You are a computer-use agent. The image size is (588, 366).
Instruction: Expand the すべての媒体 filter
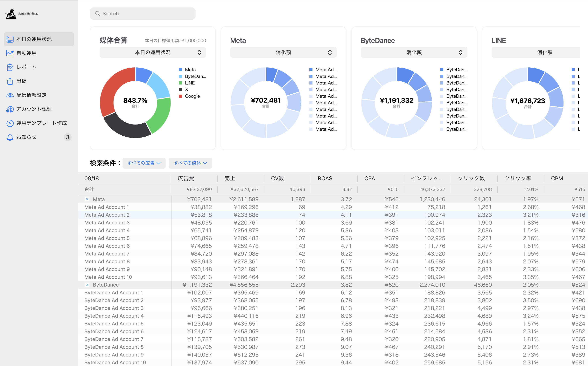pyautogui.click(x=190, y=163)
